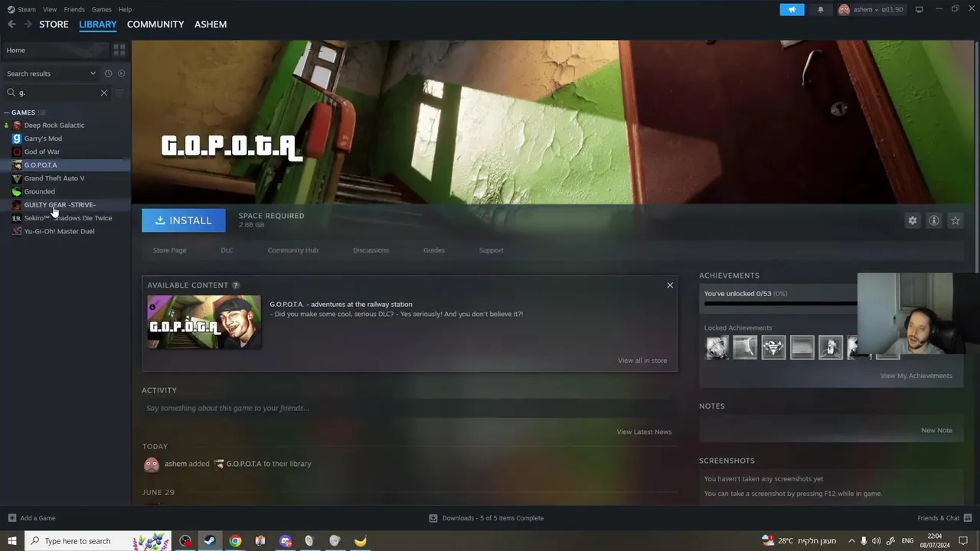The width and height of the screenshot is (980, 551).
Task: Open Windows Start menu
Action: pos(11,541)
